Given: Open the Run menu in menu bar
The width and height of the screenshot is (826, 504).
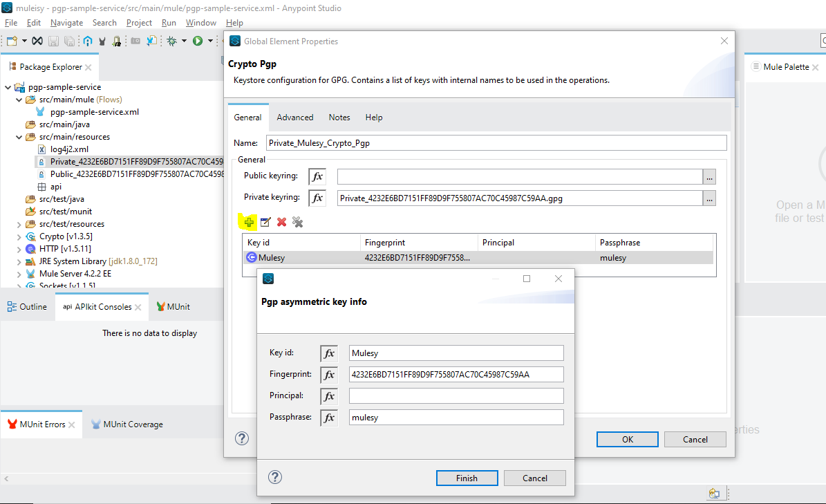Looking at the screenshot, I should [169, 23].
